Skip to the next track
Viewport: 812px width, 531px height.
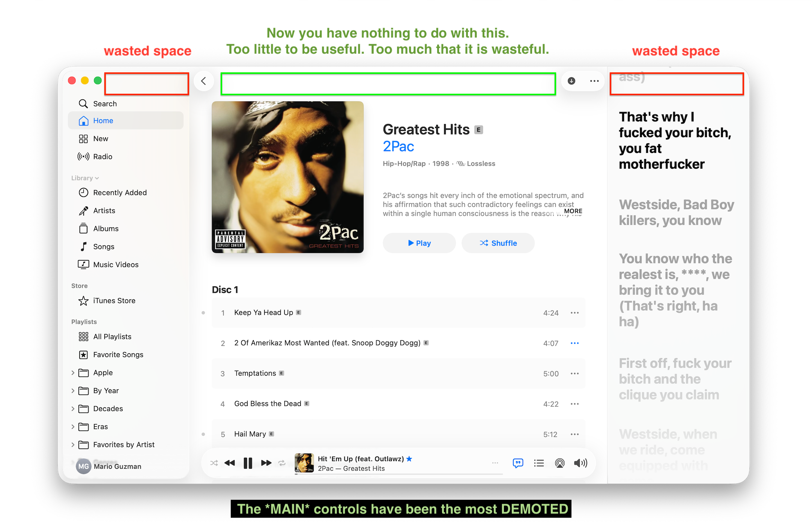point(266,463)
